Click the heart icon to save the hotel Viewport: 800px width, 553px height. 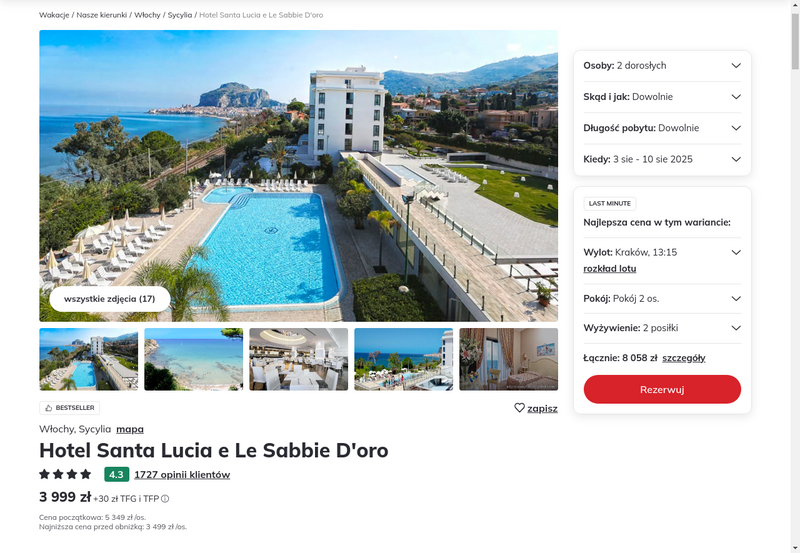click(519, 408)
